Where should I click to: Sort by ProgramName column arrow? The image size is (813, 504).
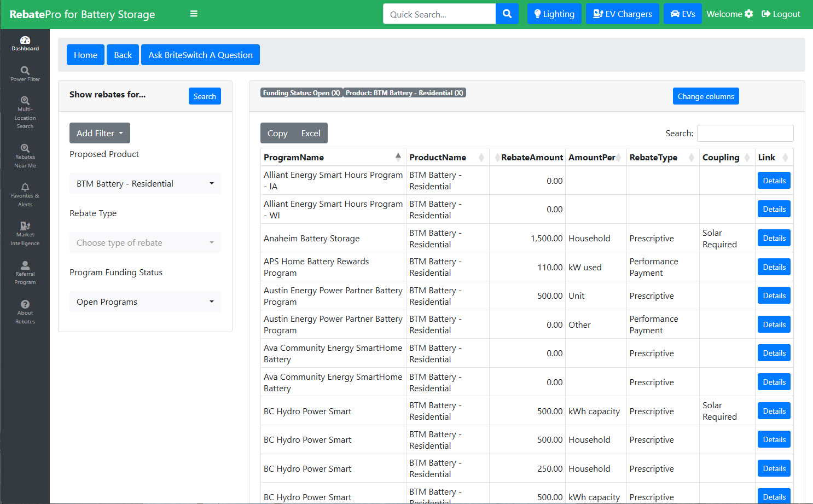tap(398, 157)
